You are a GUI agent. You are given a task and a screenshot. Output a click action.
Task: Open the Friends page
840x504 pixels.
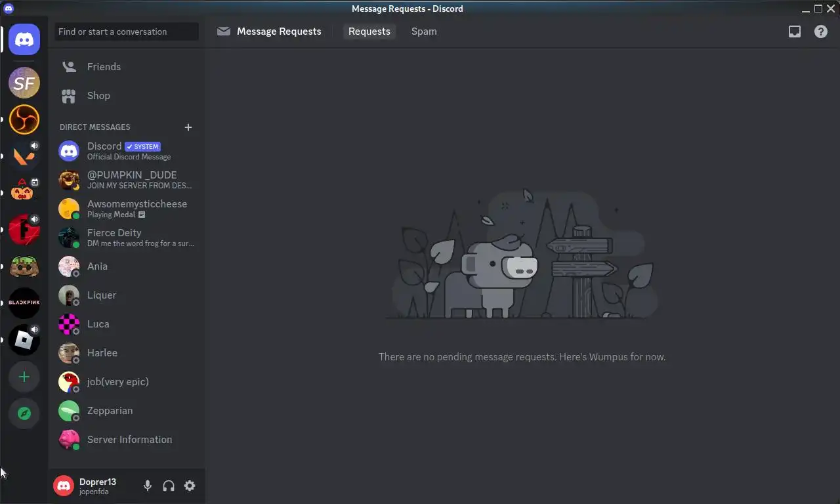(126, 67)
